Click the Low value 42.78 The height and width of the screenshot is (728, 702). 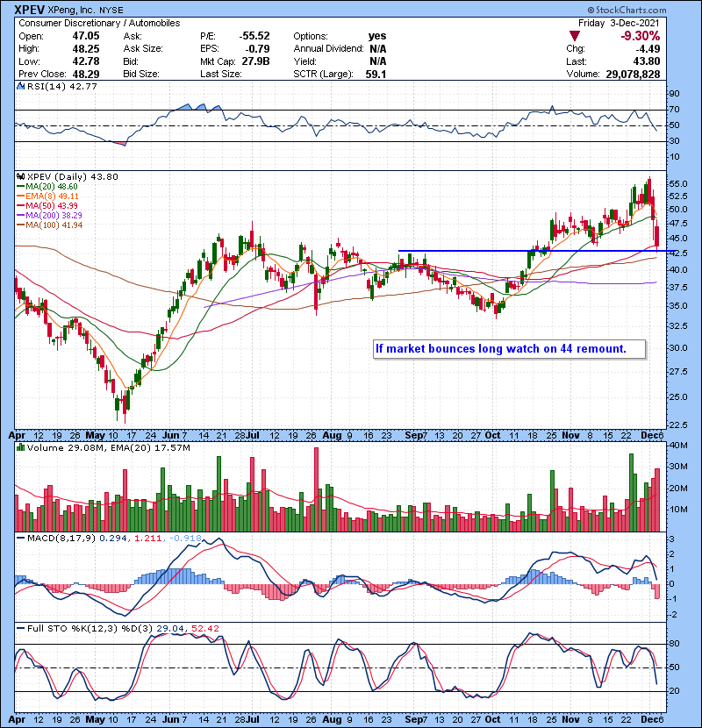point(86,61)
